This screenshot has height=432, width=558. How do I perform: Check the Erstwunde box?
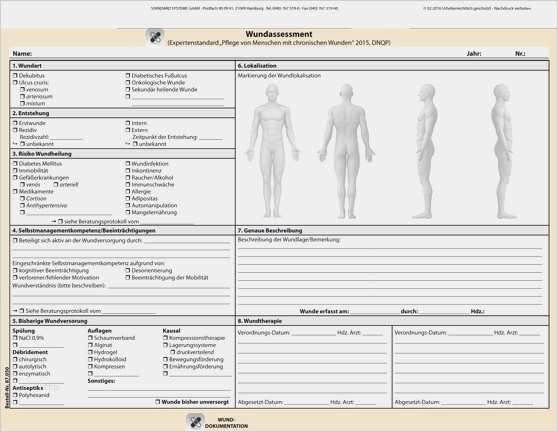[x=15, y=123]
